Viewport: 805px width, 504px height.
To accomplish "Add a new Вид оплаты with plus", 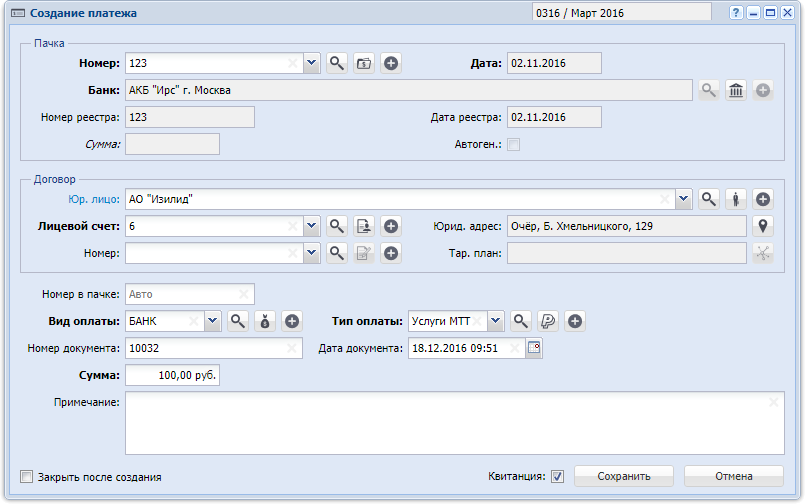I will 292,321.
